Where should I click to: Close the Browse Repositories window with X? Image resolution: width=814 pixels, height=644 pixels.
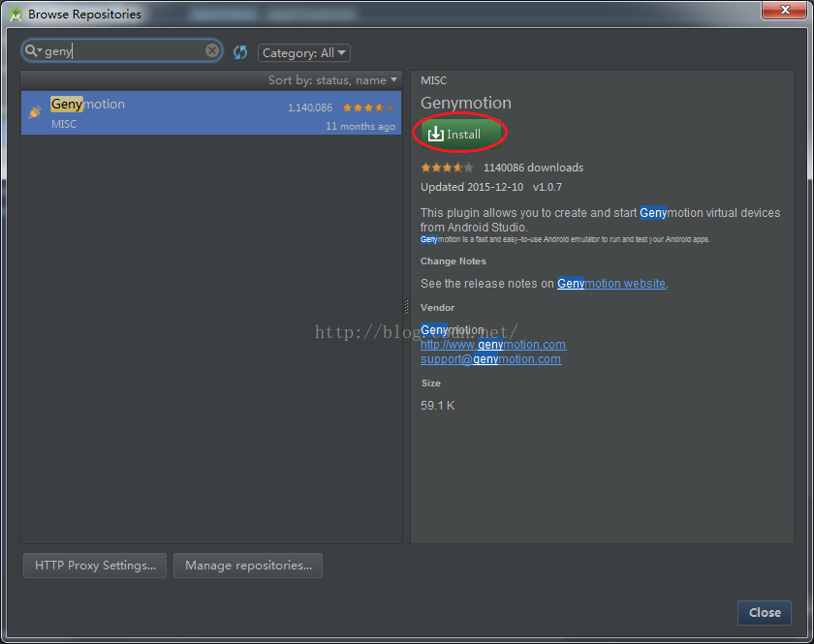tap(784, 10)
